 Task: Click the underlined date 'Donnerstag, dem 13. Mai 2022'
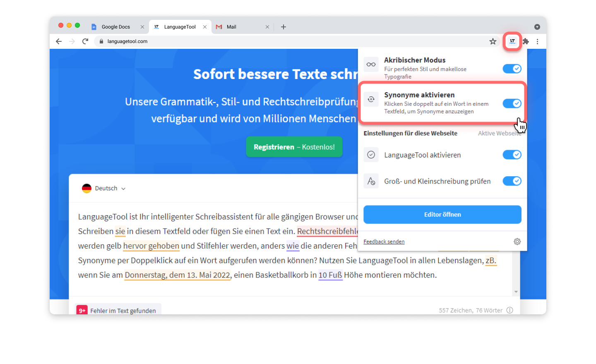point(178,275)
